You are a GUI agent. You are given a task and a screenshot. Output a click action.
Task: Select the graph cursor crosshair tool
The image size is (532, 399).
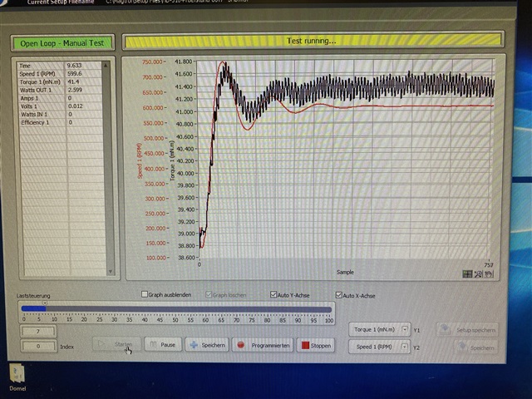(467, 273)
